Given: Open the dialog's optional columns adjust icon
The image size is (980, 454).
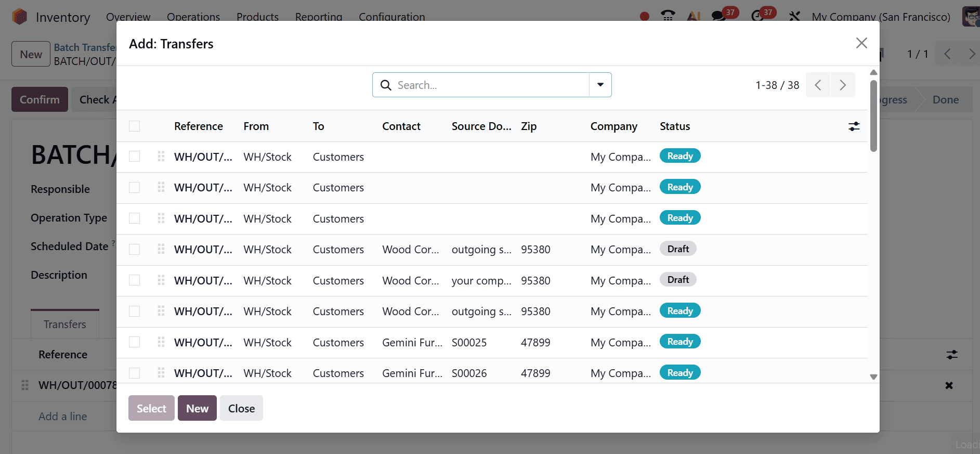Looking at the screenshot, I should click(854, 126).
